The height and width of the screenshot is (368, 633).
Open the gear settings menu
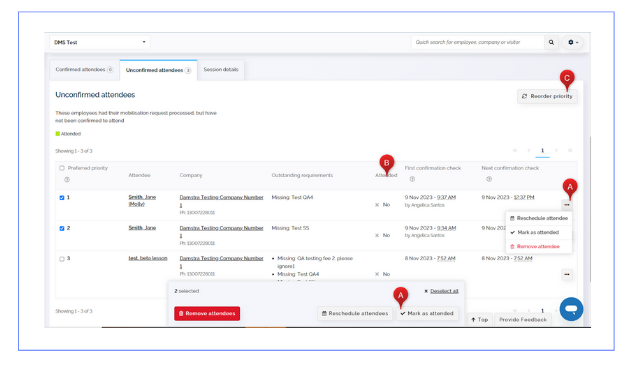tap(573, 42)
